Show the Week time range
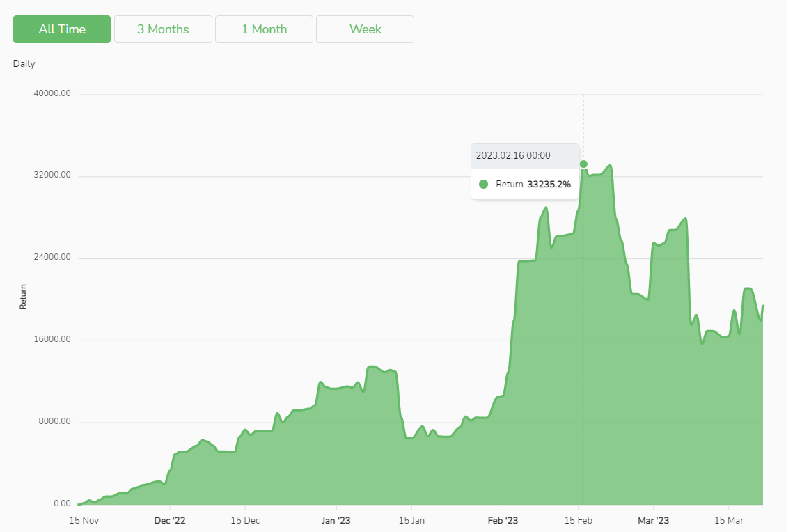 [x=365, y=29]
